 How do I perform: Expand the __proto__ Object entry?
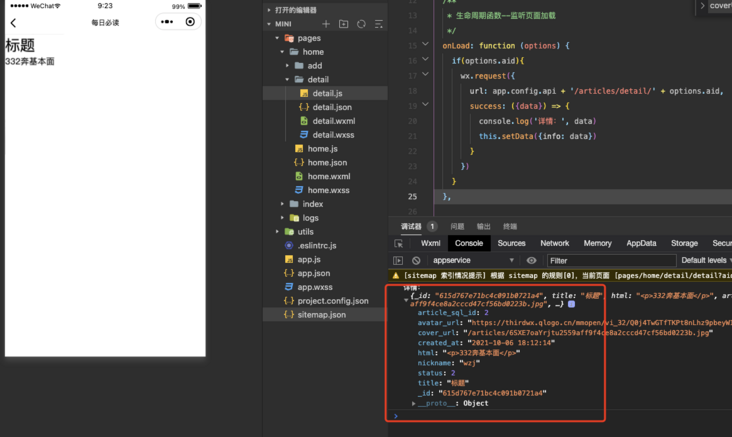(x=414, y=404)
